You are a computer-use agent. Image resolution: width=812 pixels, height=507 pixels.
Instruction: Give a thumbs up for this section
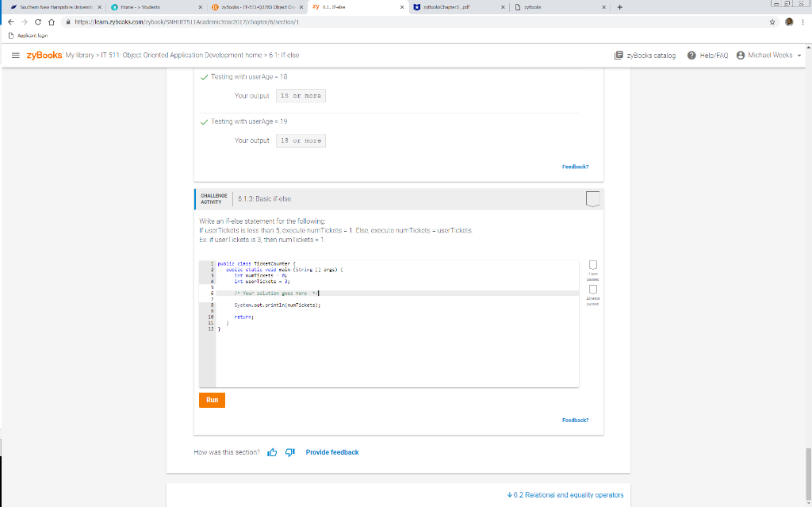tap(272, 451)
